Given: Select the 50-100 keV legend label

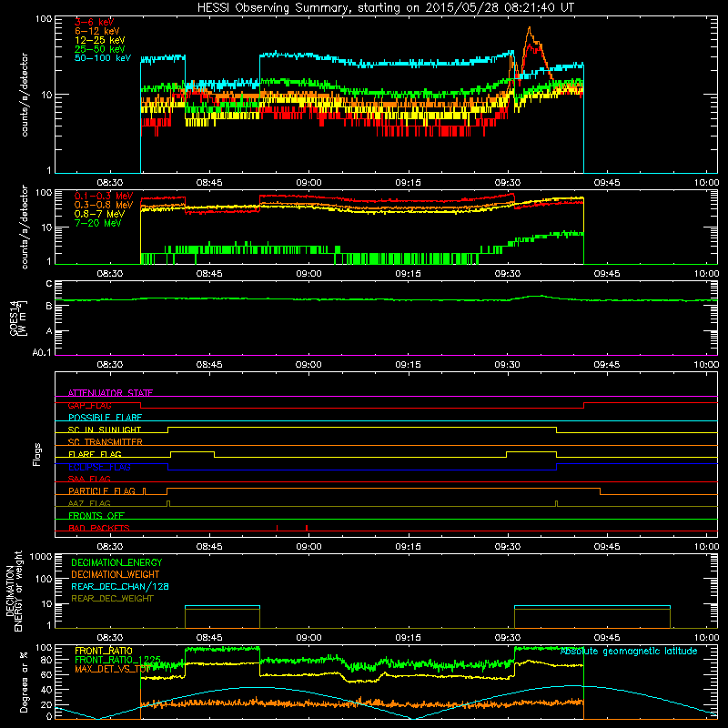Looking at the screenshot, I should point(103,58).
